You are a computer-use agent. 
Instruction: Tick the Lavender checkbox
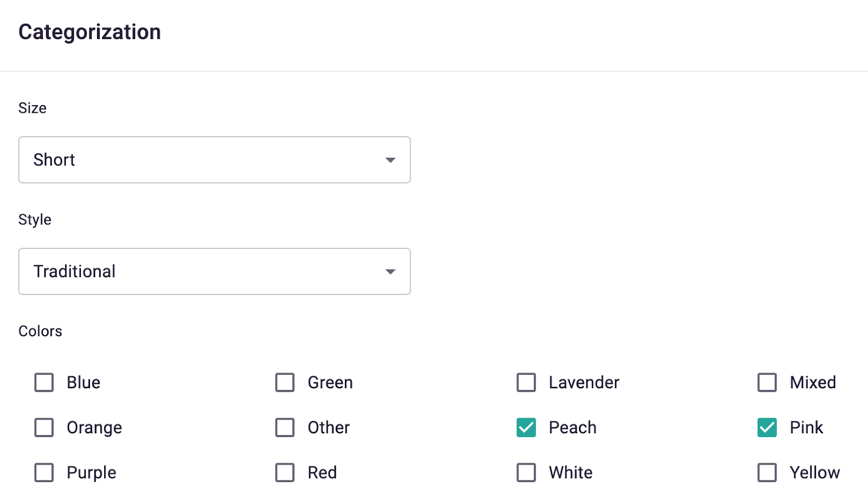526,382
